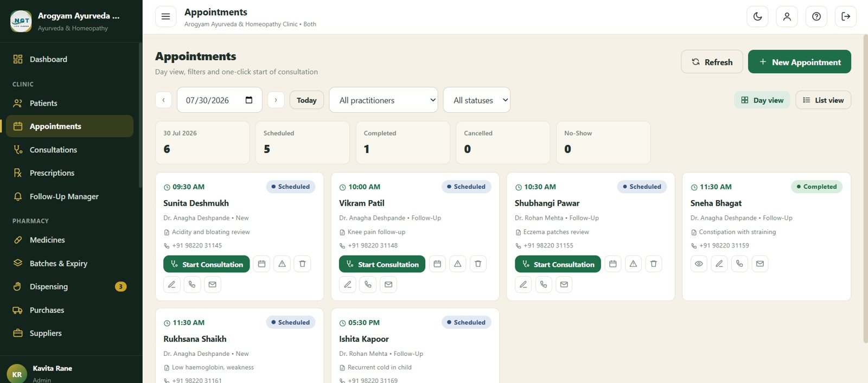Open the date picker calendar icon
The width and height of the screenshot is (868, 383).
[249, 100]
